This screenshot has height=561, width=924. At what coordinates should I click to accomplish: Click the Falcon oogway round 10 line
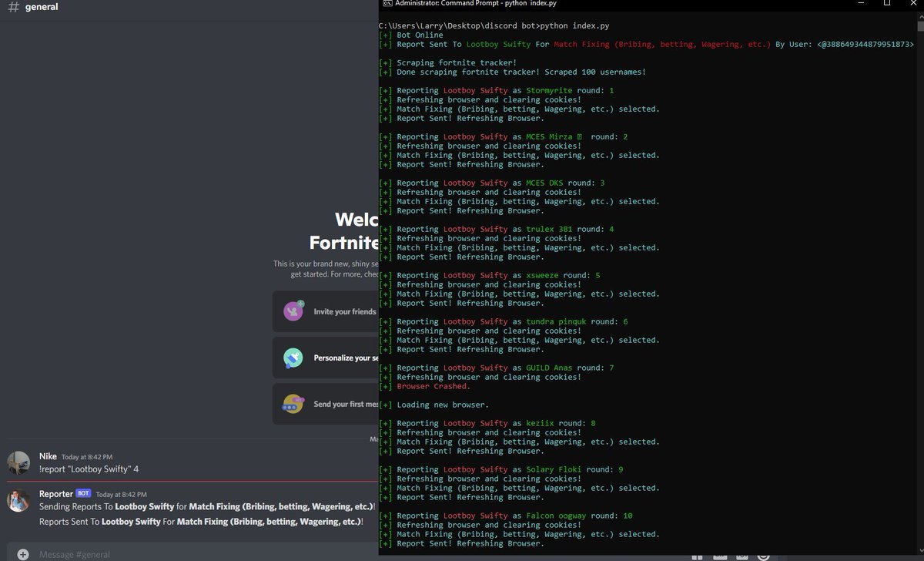506,516
